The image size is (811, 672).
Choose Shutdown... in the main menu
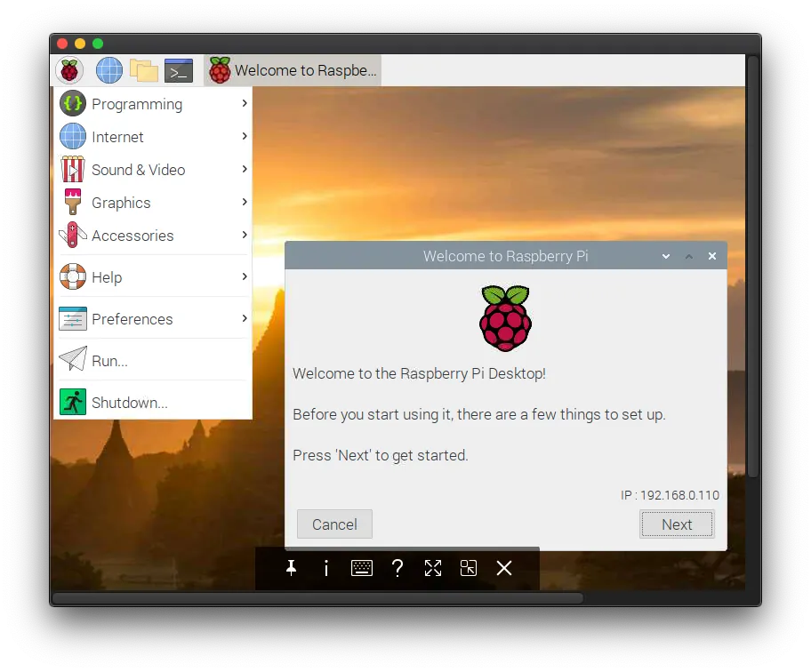[129, 403]
